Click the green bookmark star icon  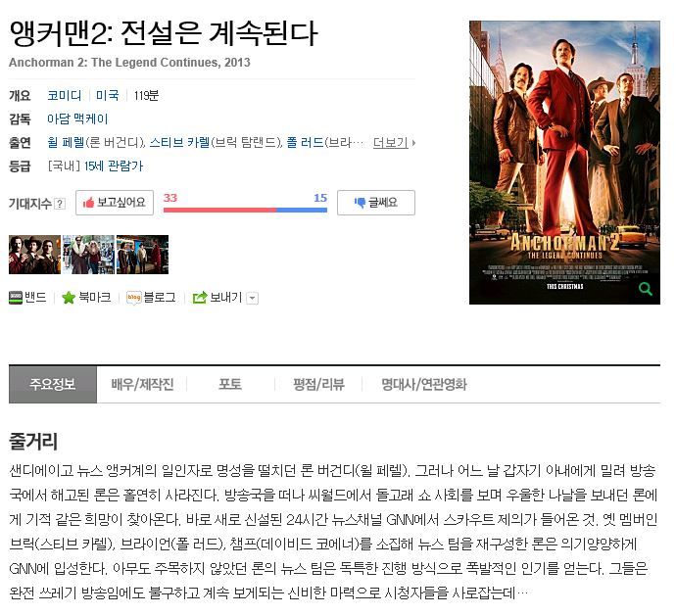(69, 298)
